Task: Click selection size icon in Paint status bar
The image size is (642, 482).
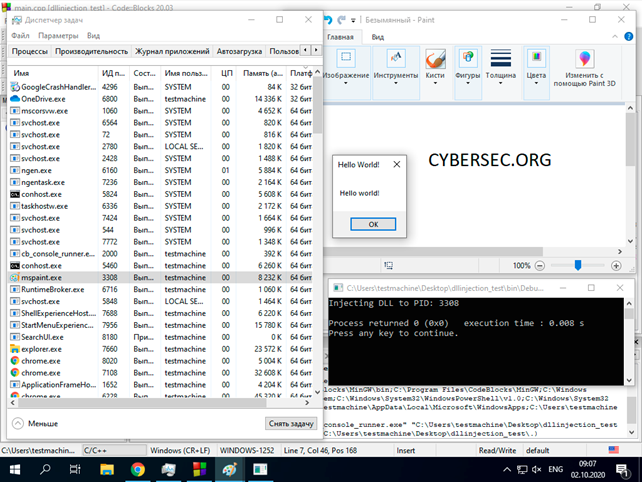Action: click(389, 265)
